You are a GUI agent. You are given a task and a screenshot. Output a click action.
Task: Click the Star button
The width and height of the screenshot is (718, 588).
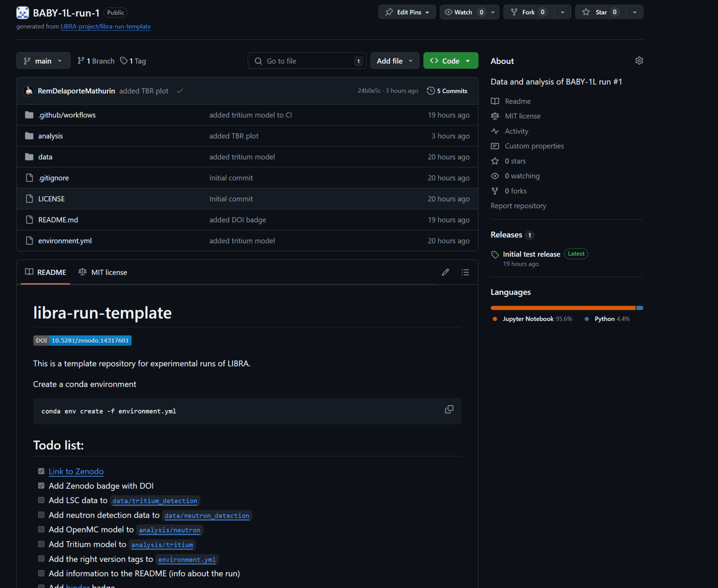(601, 12)
